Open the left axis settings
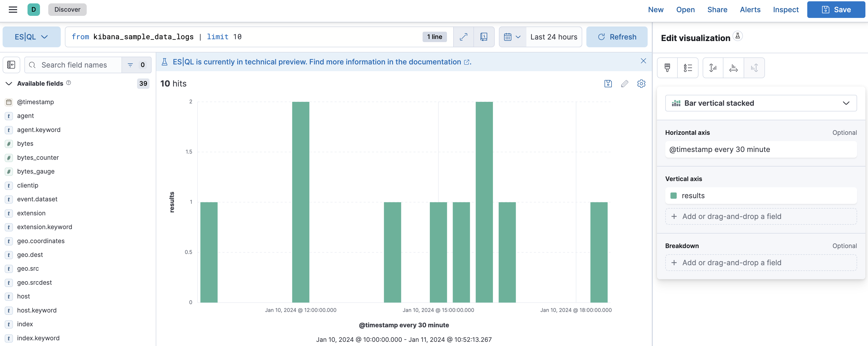Screen dimensions: 868x346 tap(713, 68)
